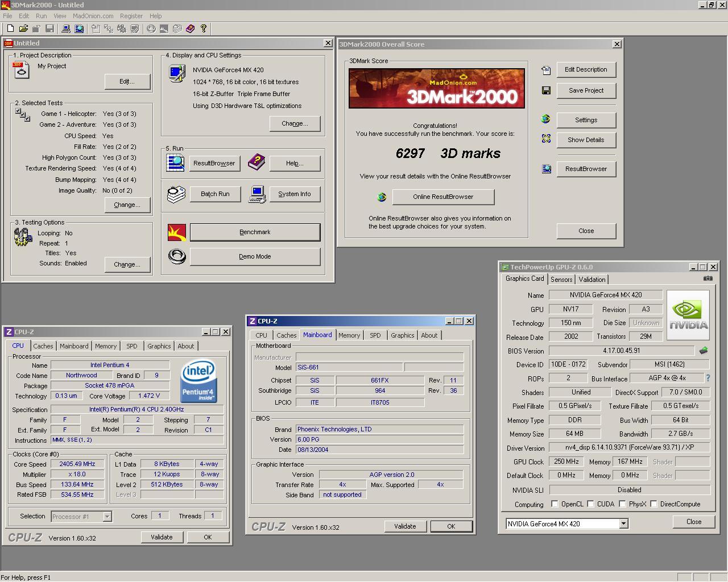Open the Run menu
Image resolution: width=728 pixels, height=582 pixels.
[42, 16]
